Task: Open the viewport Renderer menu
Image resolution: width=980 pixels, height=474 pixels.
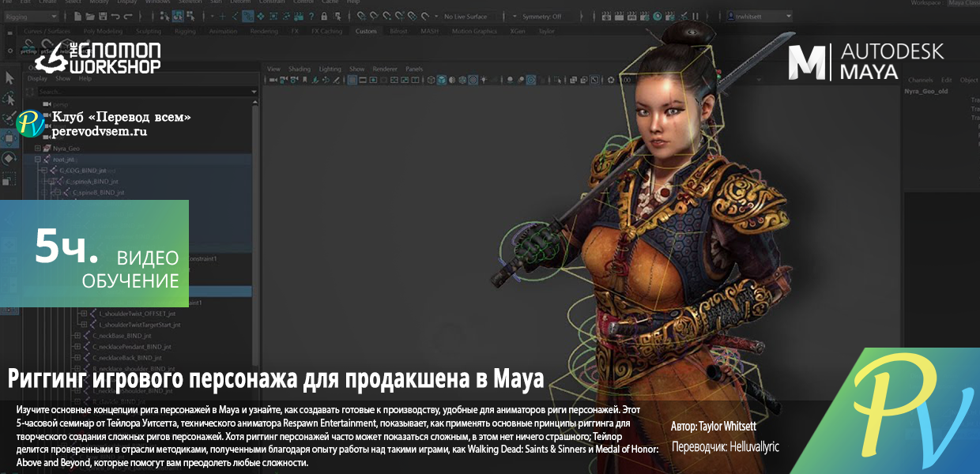Action: pyautogui.click(x=385, y=69)
